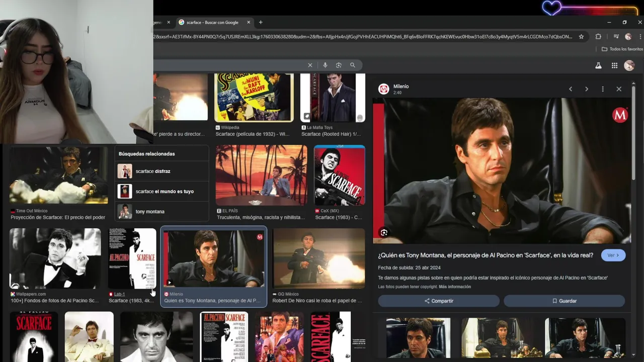This screenshot has height=362, width=644.
Task: Click Truculenta, misógina, racista caption
Action: tap(261, 217)
